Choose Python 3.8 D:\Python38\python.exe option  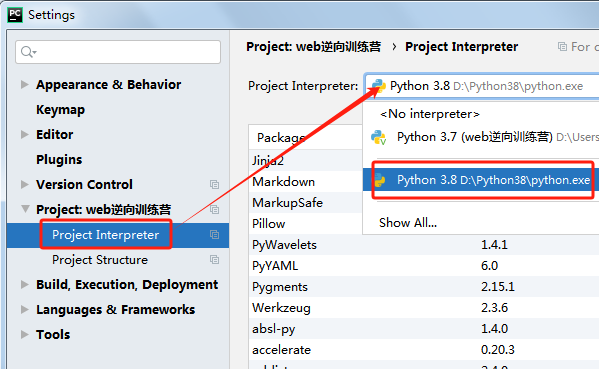(x=481, y=180)
